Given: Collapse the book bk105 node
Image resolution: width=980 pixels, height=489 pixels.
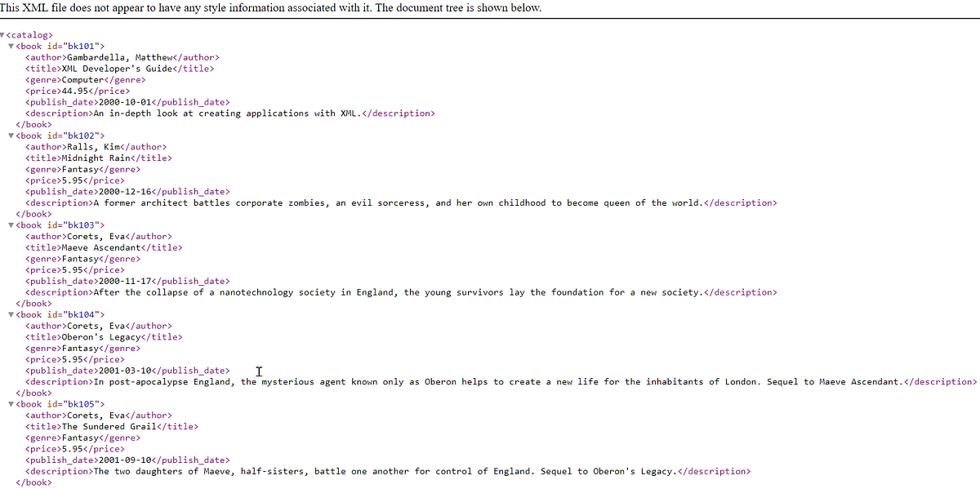Looking at the screenshot, I should point(13,403).
